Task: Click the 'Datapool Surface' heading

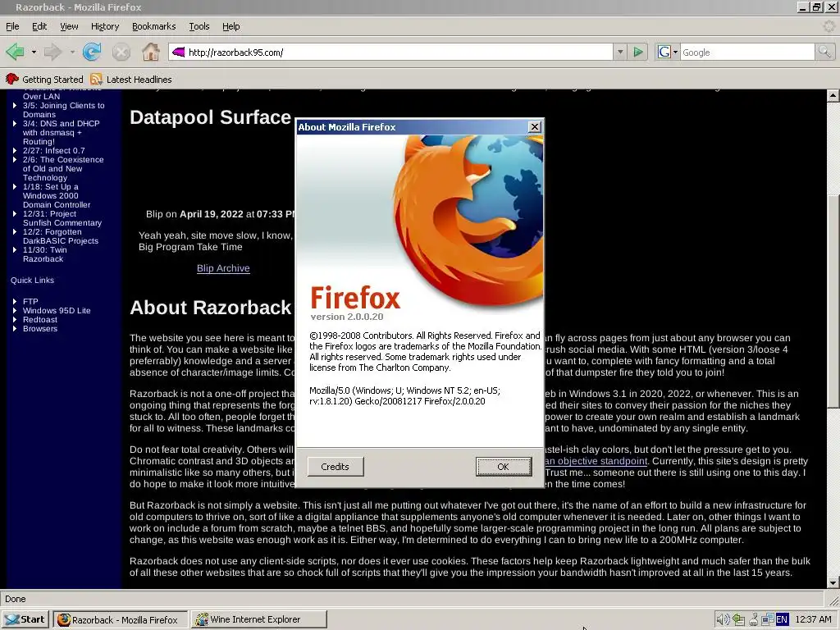Action: coord(211,117)
